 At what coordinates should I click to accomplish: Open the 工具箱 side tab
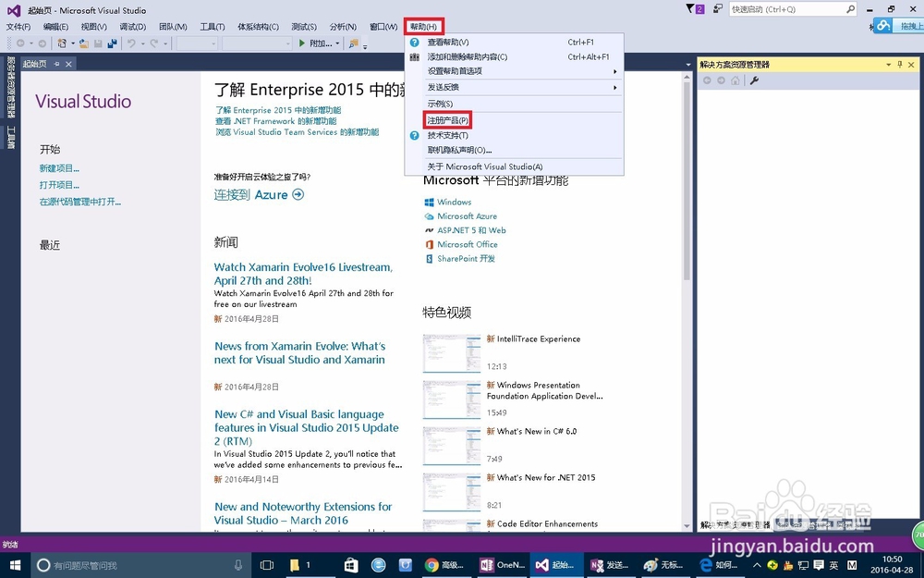pos(10,137)
